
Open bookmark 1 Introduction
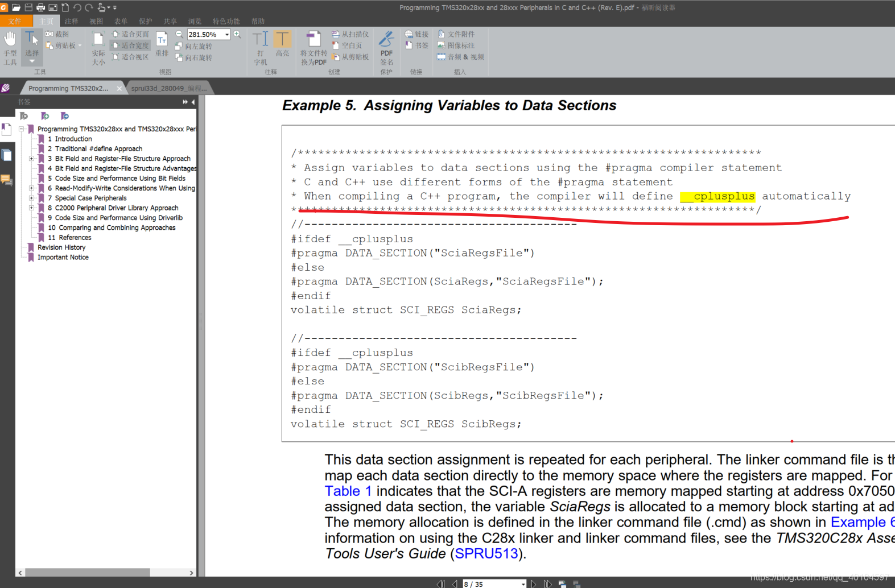click(69, 139)
